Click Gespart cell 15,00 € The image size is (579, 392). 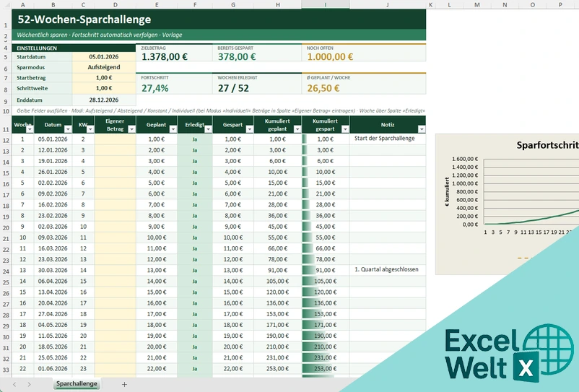[233, 292]
